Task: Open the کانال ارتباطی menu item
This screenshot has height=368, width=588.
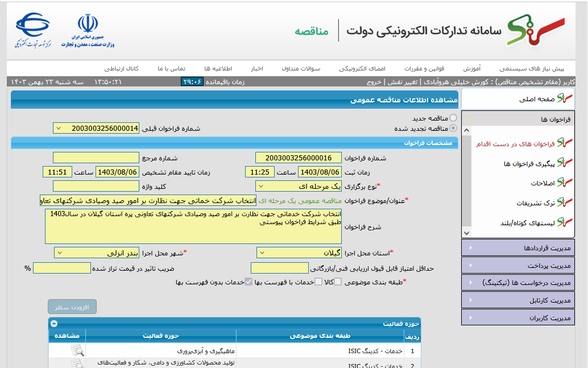Action: (x=122, y=69)
